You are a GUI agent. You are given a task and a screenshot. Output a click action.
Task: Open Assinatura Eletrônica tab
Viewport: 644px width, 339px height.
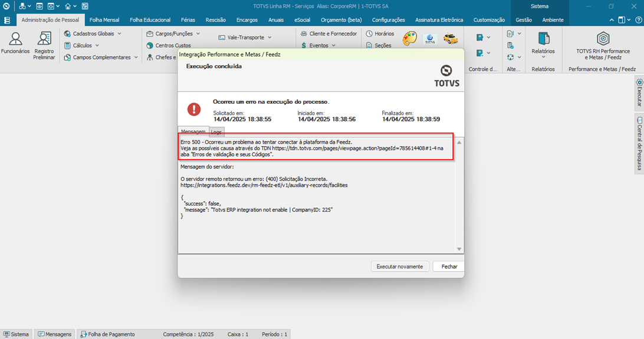[x=439, y=19]
